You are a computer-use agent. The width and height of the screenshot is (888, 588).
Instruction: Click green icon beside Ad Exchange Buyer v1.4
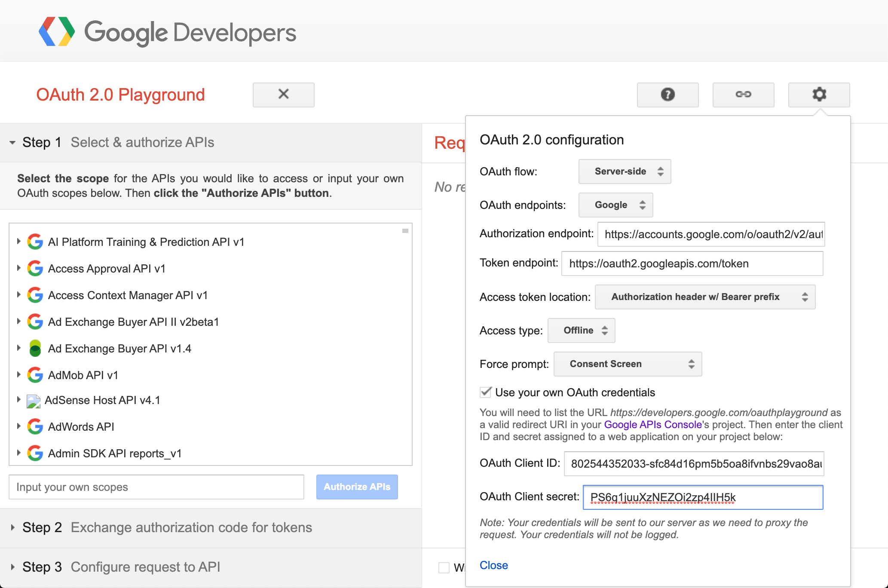(35, 349)
